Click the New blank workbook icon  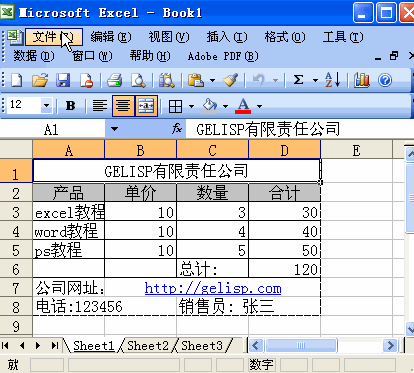tap(16, 80)
